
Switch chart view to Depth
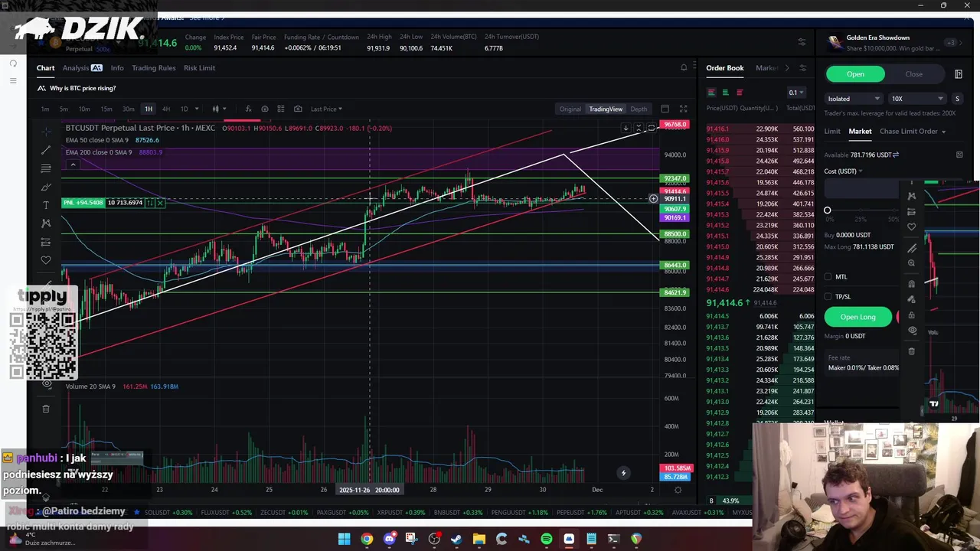[639, 109]
